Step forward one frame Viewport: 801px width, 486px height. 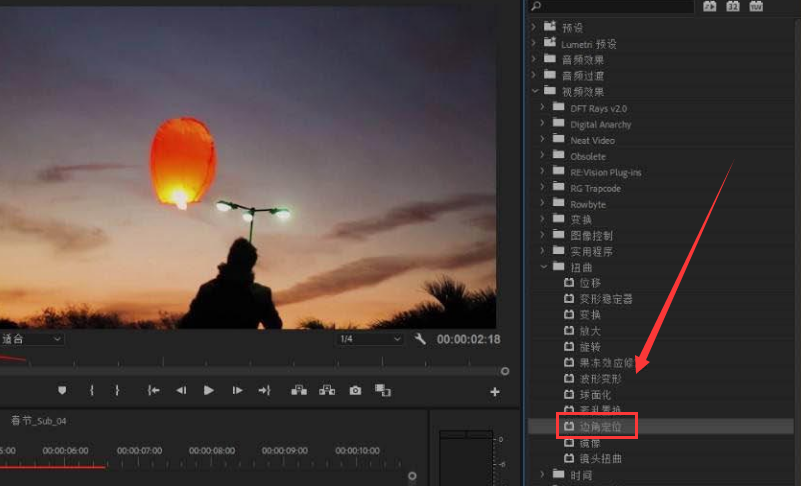tap(237, 390)
